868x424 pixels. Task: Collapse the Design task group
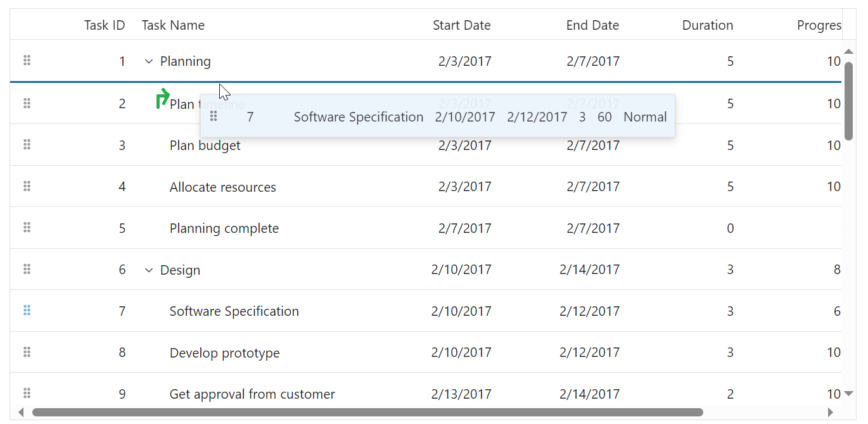[149, 270]
